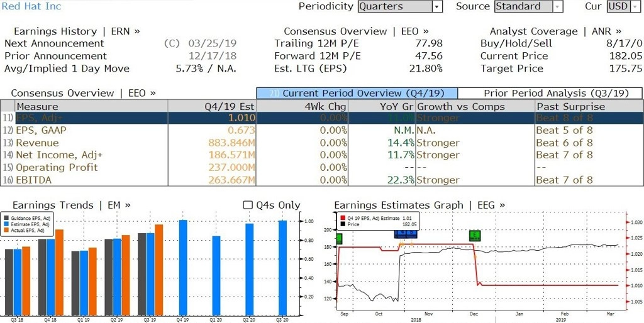Click Buy/Hold/Sell value 8/17/0

click(x=623, y=43)
